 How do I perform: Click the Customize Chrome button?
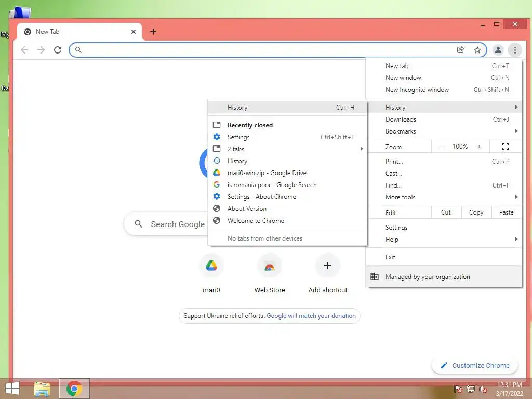(x=475, y=365)
